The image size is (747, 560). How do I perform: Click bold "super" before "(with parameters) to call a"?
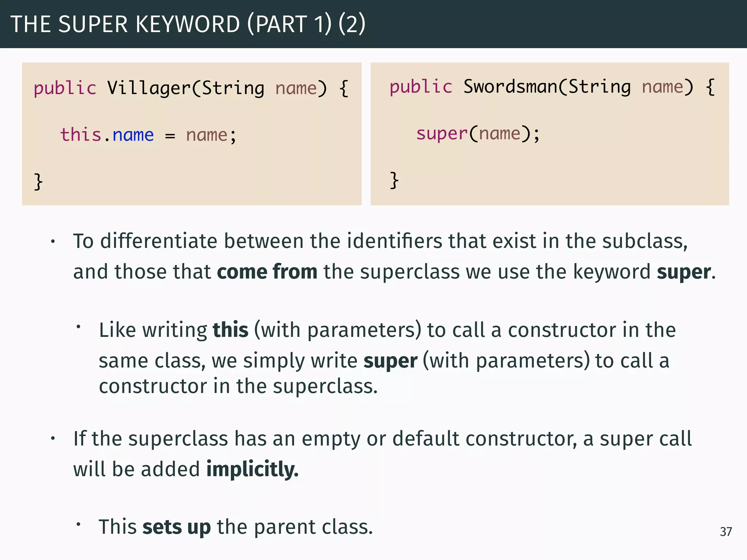(390, 361)
